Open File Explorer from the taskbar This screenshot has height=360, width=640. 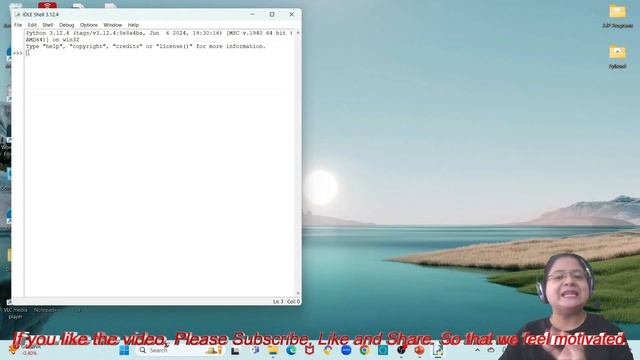click(273, 350)
